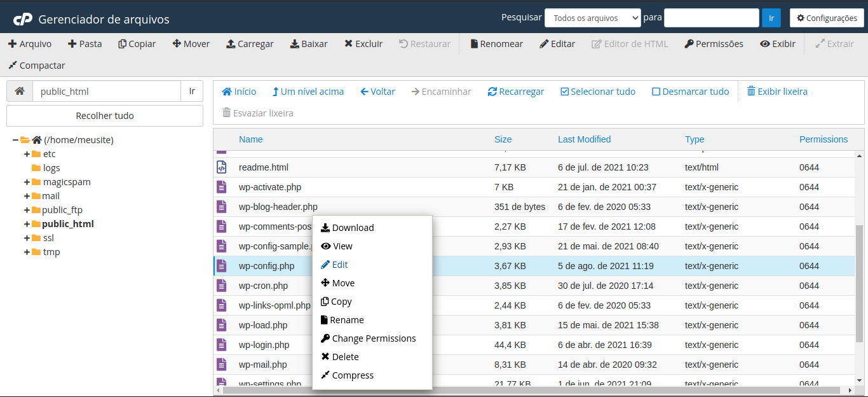Select wp-cron.php file name

[263, 286]
